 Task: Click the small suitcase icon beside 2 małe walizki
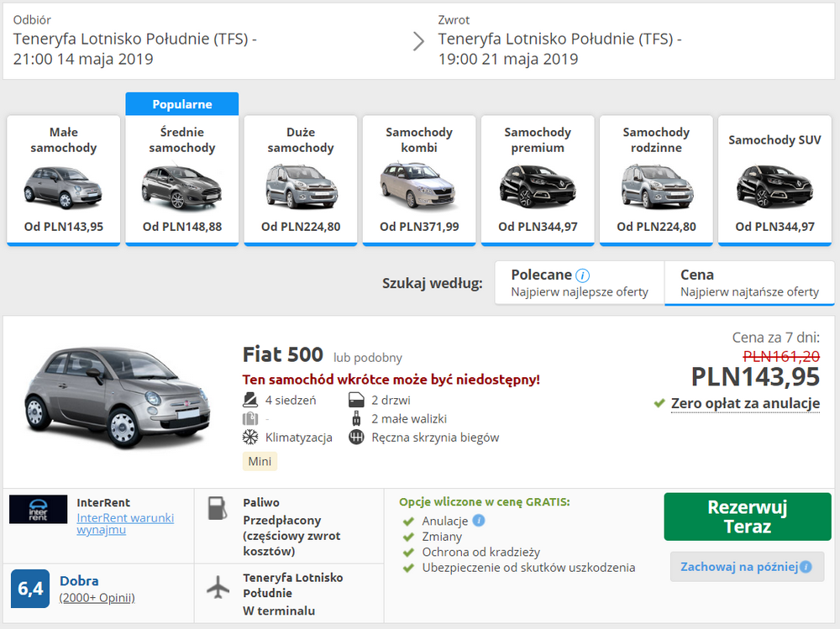pos(356,418)
